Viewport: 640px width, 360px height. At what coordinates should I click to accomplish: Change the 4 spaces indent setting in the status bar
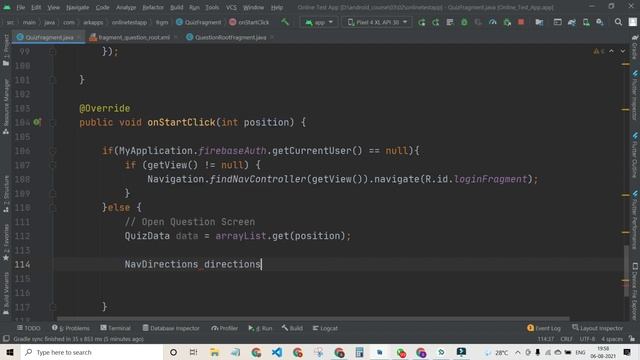pyautogui.click(x=612, y=339)
